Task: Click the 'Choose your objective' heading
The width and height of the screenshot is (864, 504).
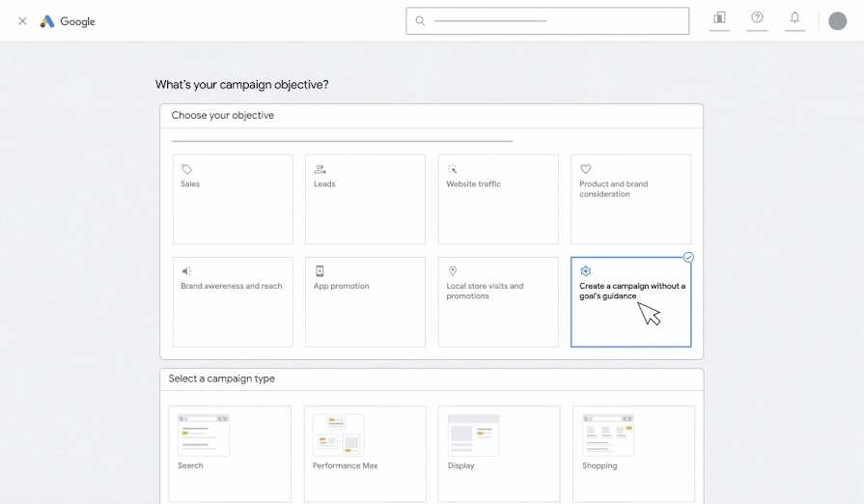Action: [223, 115]
